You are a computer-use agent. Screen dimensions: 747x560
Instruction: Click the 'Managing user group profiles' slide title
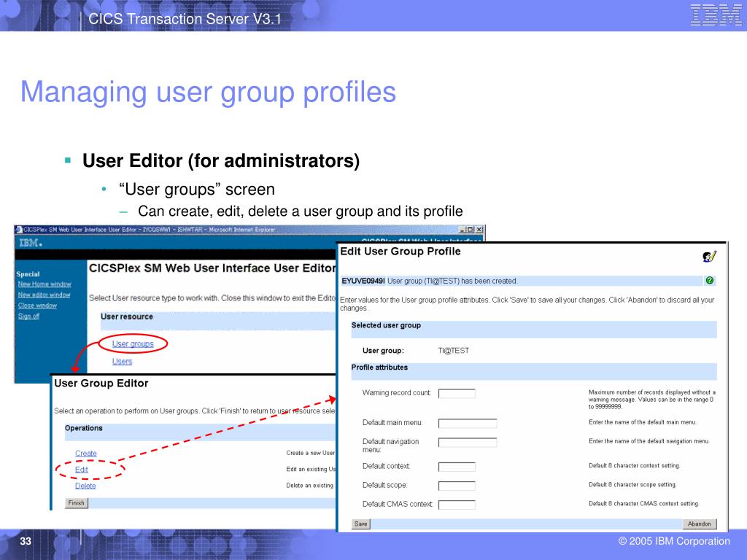pos(208,93)
